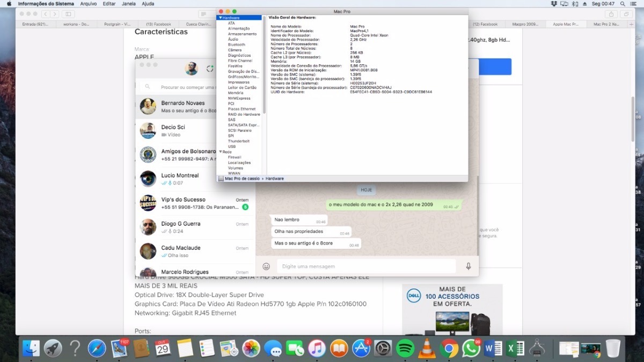Screen dimensions: 644x362
Task: Switch to Cueca Clavin Safari tab
Action: 199,24
